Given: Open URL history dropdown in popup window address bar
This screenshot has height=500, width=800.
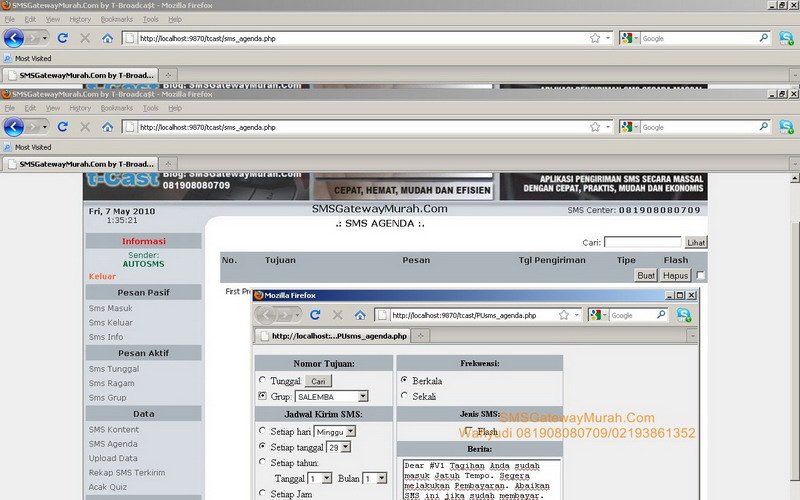Looking at the screenshot, I should 577,315.
